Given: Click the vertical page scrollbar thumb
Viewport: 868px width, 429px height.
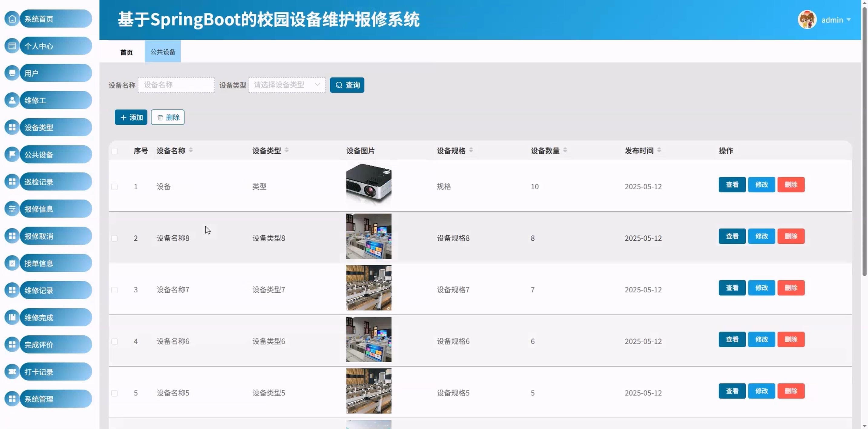Looking at the screenshot, I should click(x=864, y=142).
